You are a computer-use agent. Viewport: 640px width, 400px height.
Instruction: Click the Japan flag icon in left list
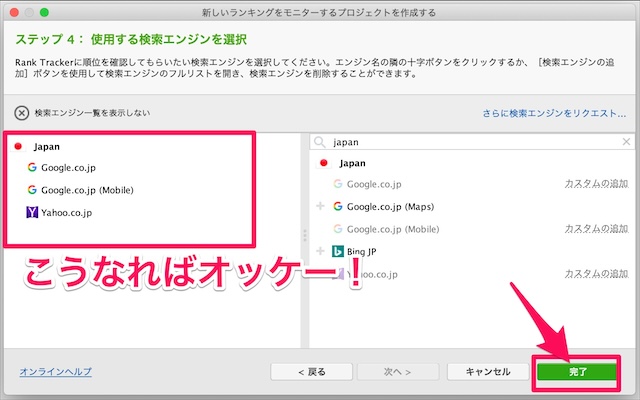pyautogui.click(x=18, y=146)
